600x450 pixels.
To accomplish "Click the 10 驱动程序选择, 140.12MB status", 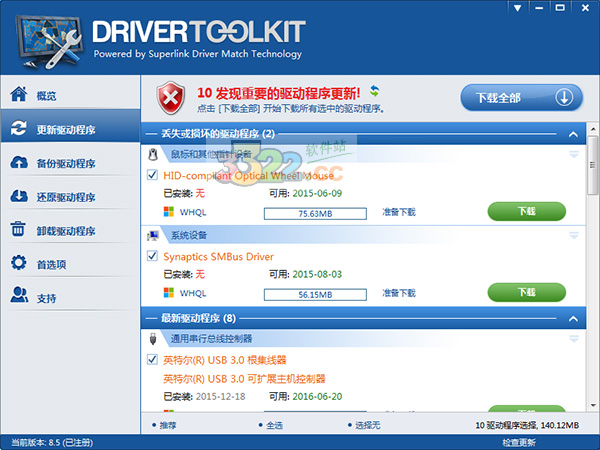I will pyautogui.click(x=527, y=425).
